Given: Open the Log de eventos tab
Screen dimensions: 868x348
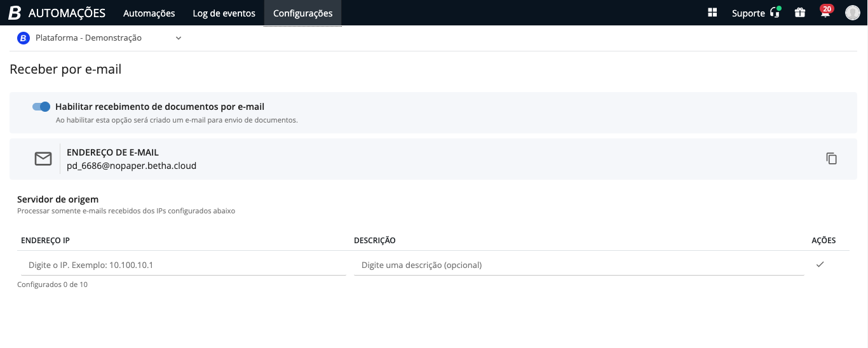Looking at the screenshot, I should coord(224,13).
